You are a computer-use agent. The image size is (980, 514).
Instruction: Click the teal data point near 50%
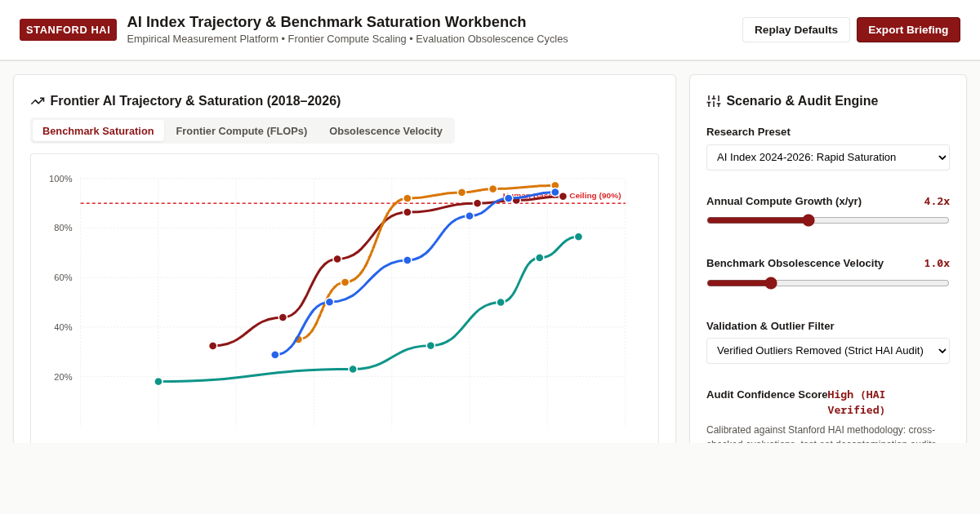[x=501, y=303]
